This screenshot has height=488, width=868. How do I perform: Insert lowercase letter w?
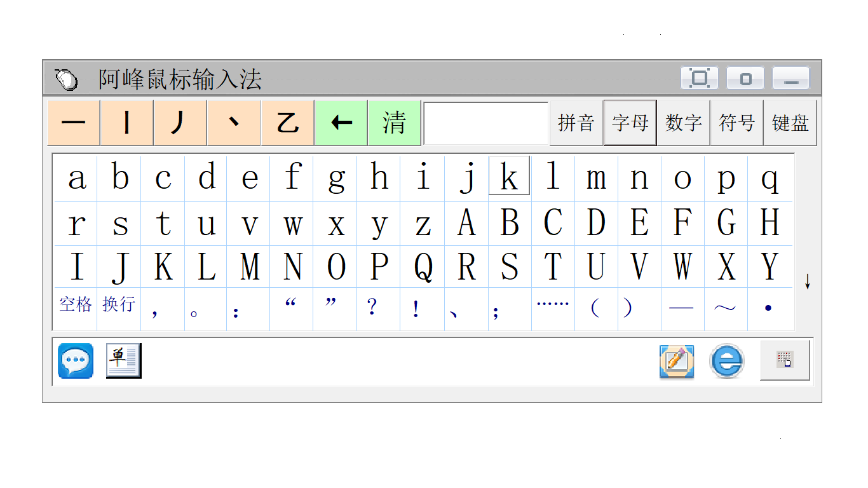tap(293, 224)
